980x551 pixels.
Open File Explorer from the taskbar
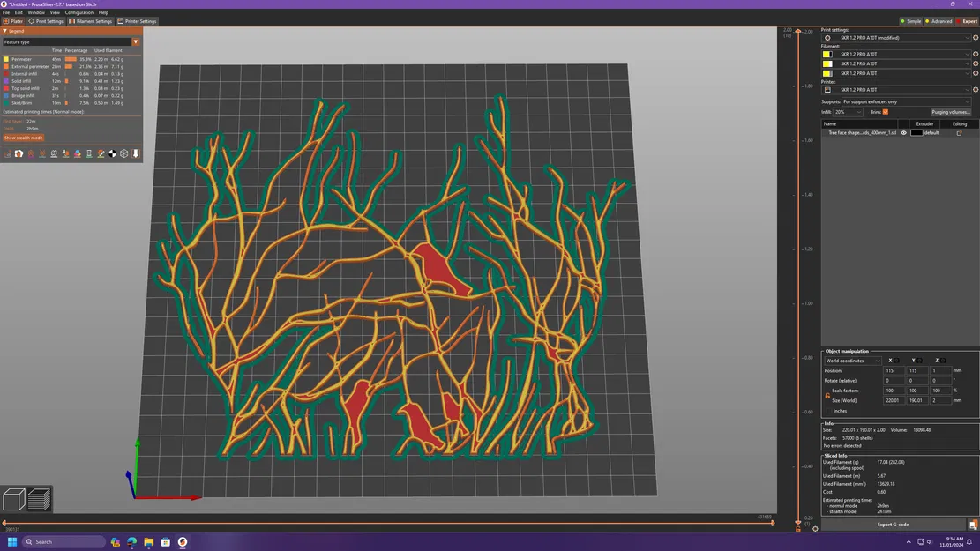point(149,541)
